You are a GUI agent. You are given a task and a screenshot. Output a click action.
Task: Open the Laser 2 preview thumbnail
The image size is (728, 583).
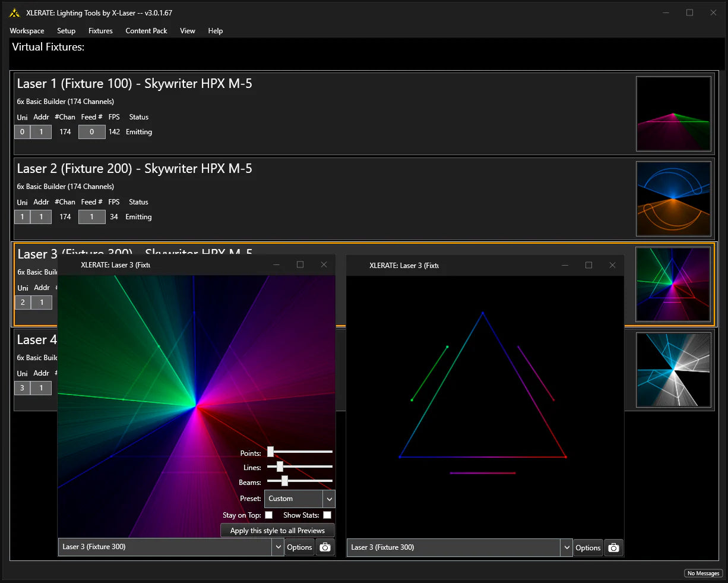(x=673, y=198)
